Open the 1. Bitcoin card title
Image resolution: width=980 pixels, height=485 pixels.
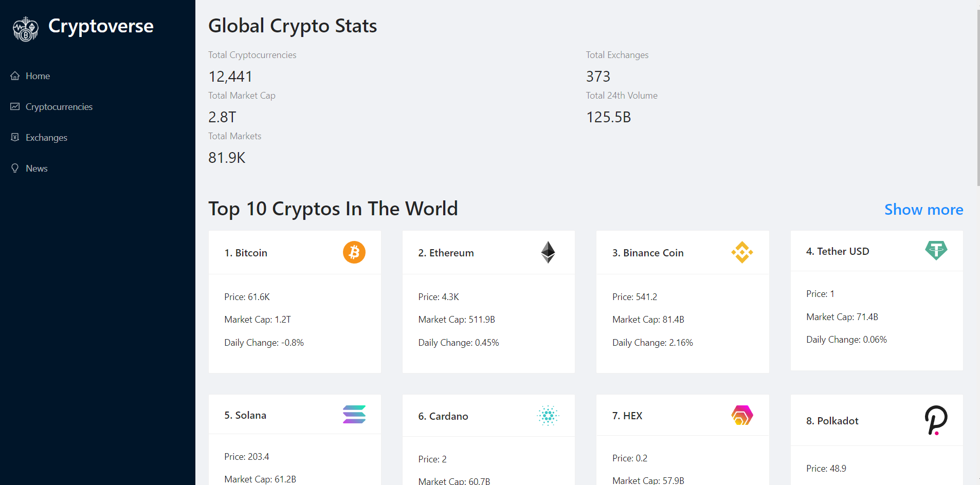click(x=246, y=253)
